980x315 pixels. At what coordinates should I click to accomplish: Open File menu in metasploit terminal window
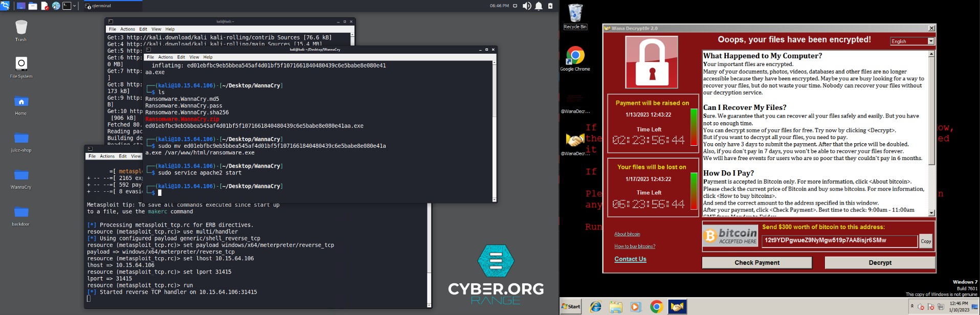point(92,156)
